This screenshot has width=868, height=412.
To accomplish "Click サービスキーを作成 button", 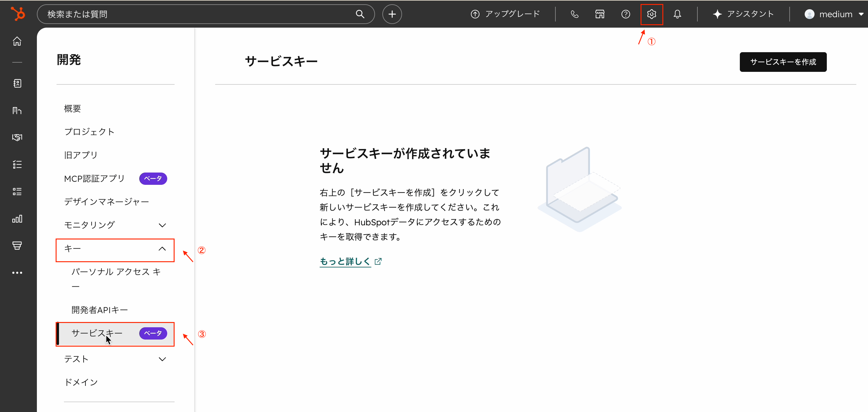I will click(783, 62).
